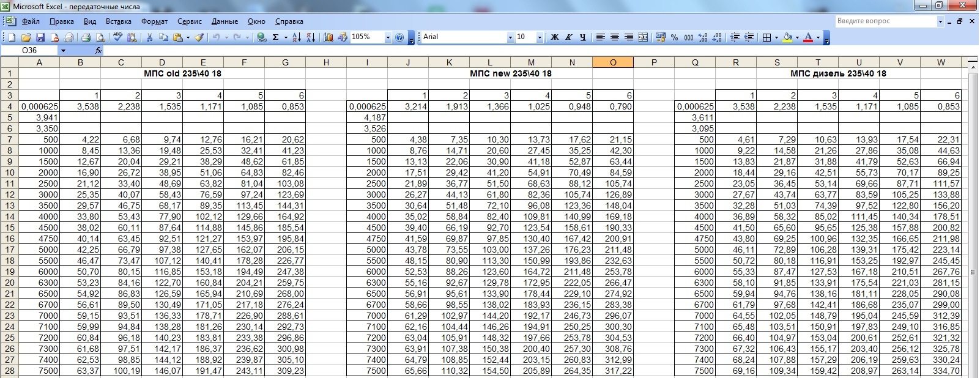This screenshot has height=378, width=980.
Task: Save the workbook with the floppy icon
Action: [40, 37]
